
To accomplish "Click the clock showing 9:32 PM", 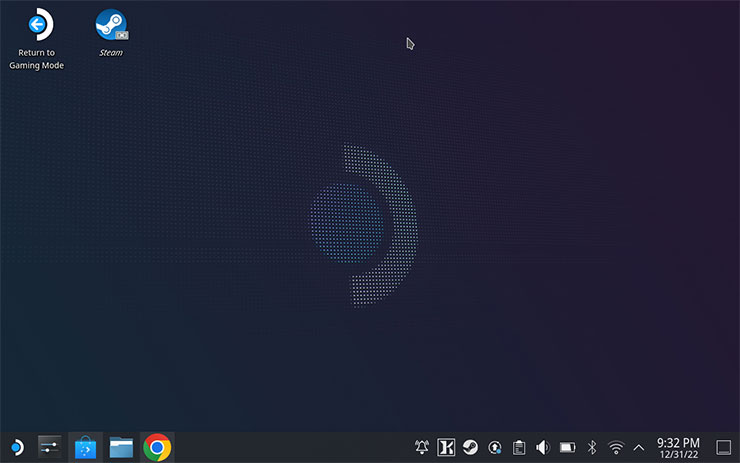I will point(678,447).
